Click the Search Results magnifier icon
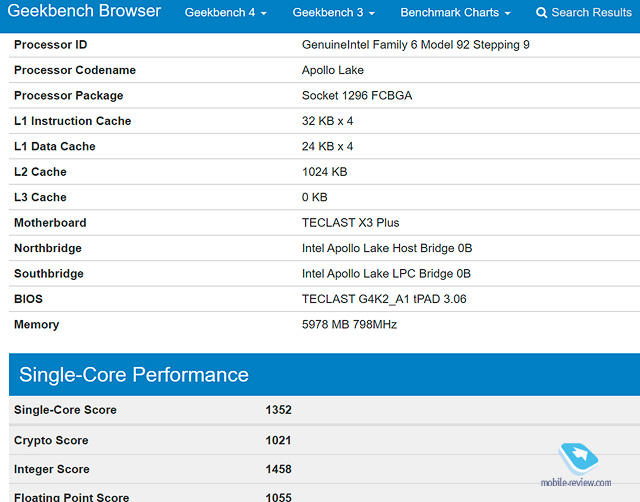The image size is (640, 502). pos(541,13)
